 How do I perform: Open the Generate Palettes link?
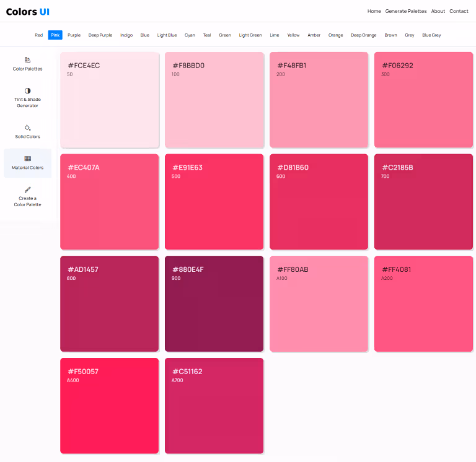point(406,11)
